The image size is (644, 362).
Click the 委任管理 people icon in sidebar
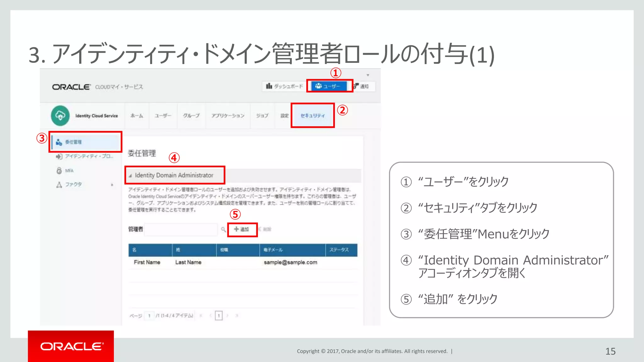pyautogui.click(x=59, y=142)
